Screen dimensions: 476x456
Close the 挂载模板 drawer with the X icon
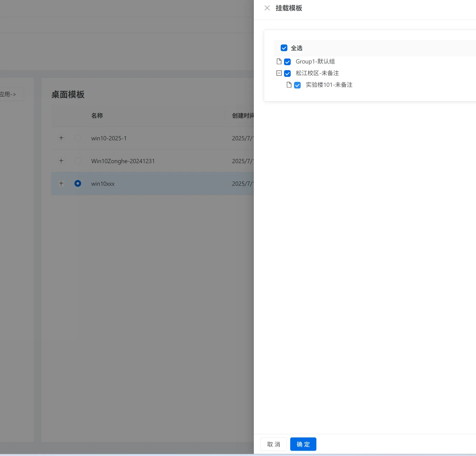click(x=267, y=8)
